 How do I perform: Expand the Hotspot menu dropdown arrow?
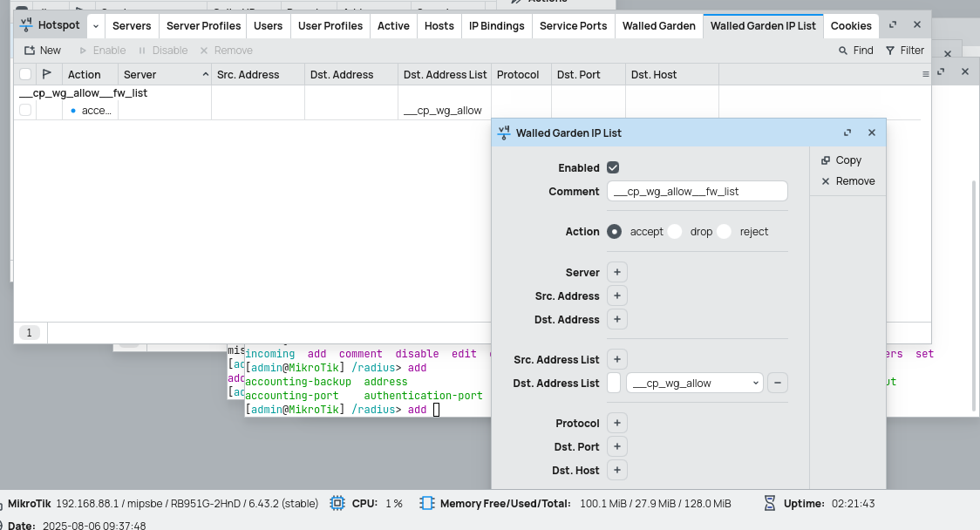[96, 26]
